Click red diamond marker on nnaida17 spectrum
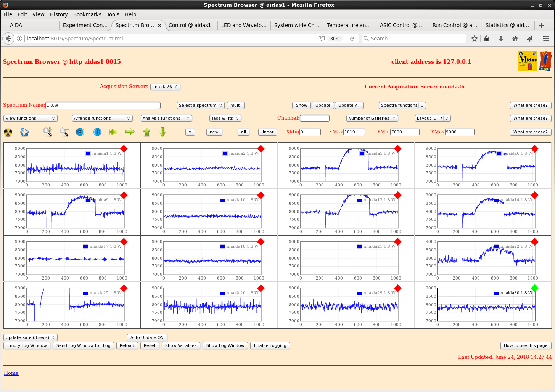Screen dimensions: 555x392 [x=124, y=242]
